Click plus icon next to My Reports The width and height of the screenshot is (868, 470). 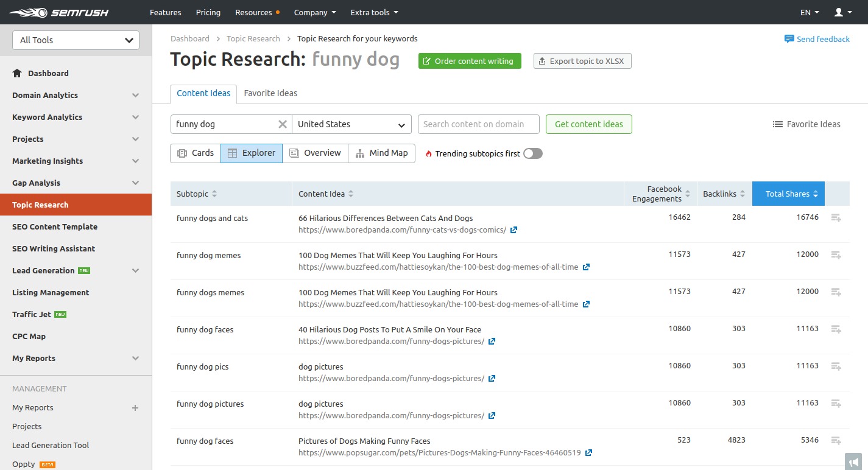pos(135,408)
